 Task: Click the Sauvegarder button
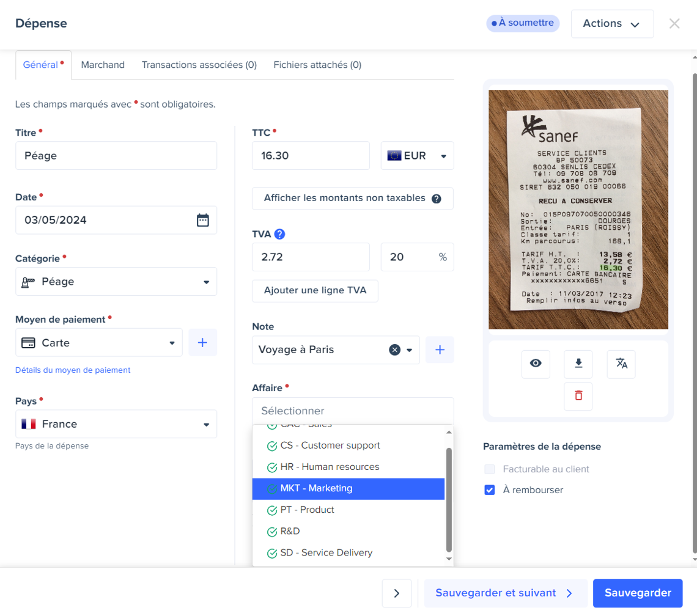(638, 593)
